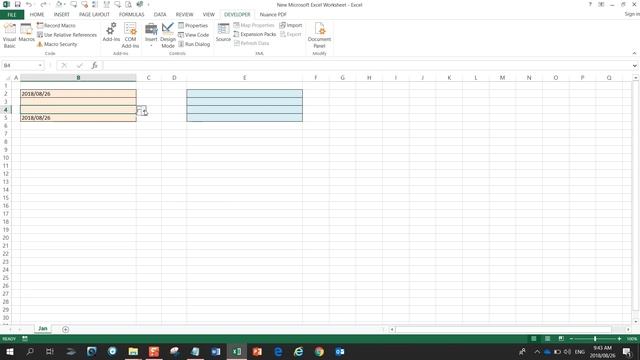640x360 pixels.
Task: Save the workbook from Quick Access Toolbar
Action: click(18, 4)
